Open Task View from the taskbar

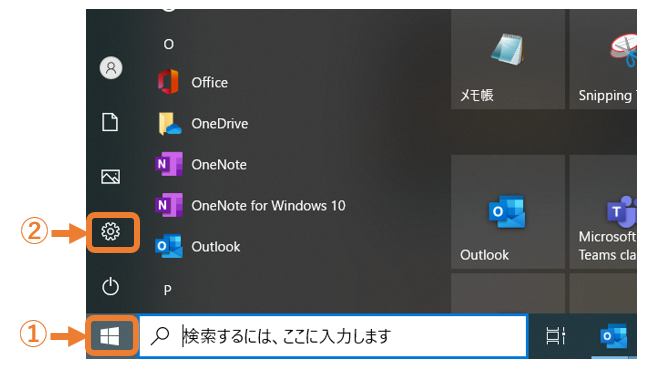pyautogui.click(x=555, y=336)
